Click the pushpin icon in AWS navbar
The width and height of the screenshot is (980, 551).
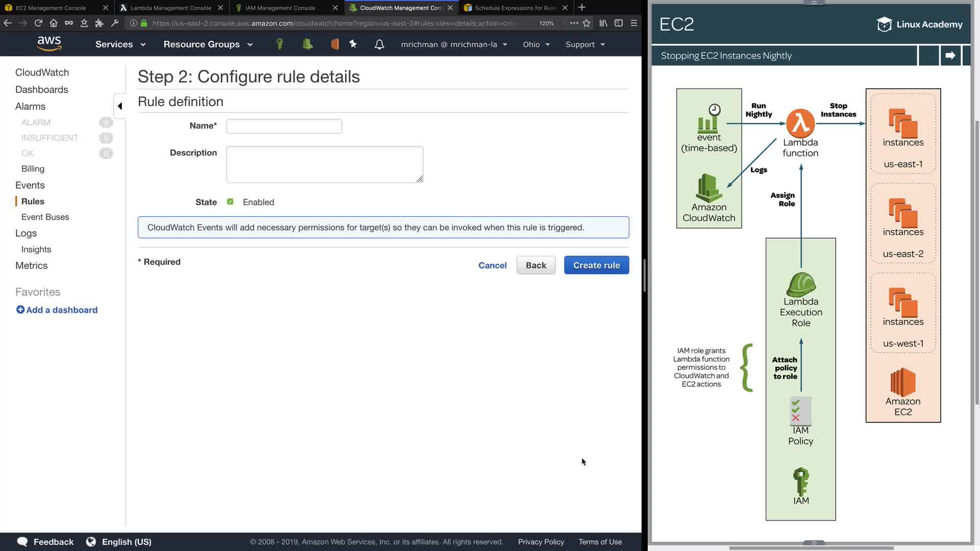coord(353,44)
